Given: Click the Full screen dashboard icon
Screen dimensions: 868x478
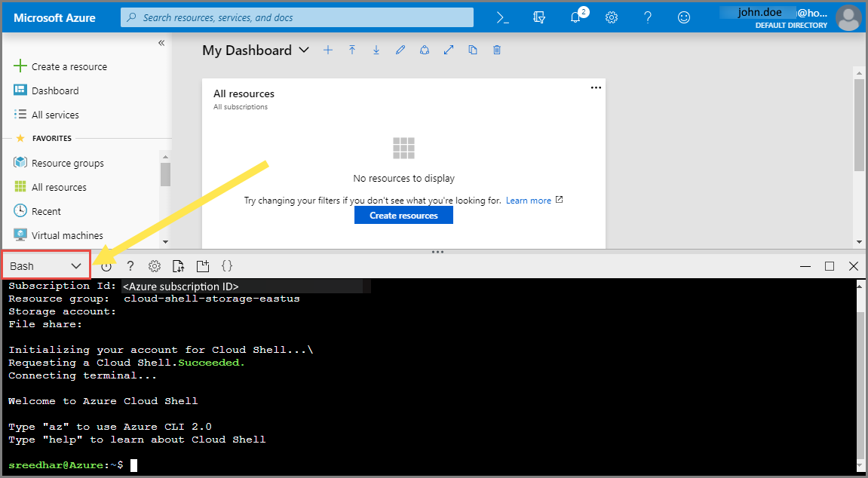Looking at the screenshot, I should click(x=449, y=50).
